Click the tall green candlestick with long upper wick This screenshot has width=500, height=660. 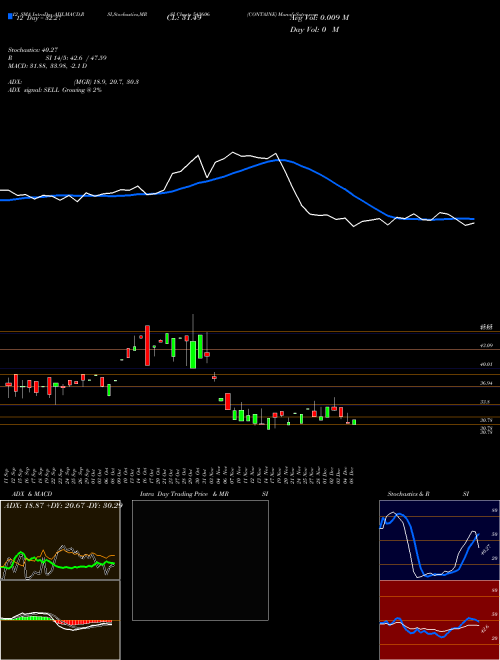point(193,354)
